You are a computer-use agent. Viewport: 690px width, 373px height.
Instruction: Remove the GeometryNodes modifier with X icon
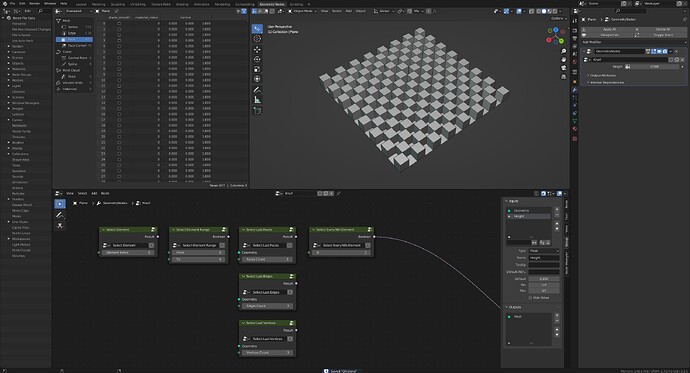click(x=677, y=51)
